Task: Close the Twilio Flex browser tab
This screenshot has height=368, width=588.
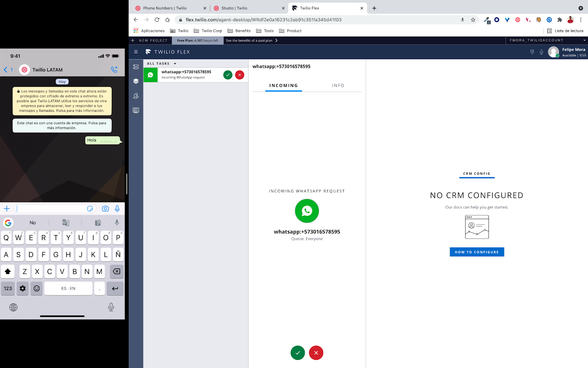Action: pyautogui.click(x=362, y=8)
